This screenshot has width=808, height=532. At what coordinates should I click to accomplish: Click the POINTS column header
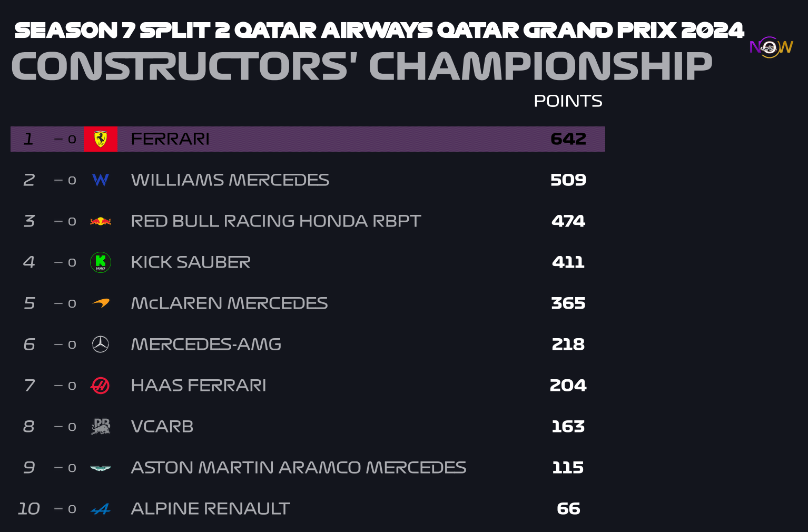pyautogui.click(x=568, y=101)
